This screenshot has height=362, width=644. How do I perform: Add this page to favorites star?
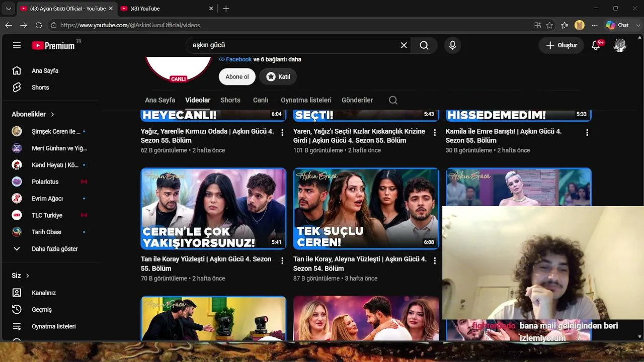click(549, 25)
